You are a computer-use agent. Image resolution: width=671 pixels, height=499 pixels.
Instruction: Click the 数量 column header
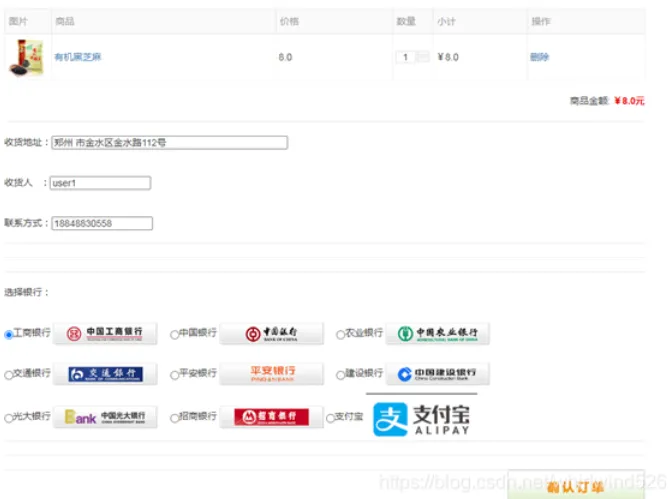point(406,21)
